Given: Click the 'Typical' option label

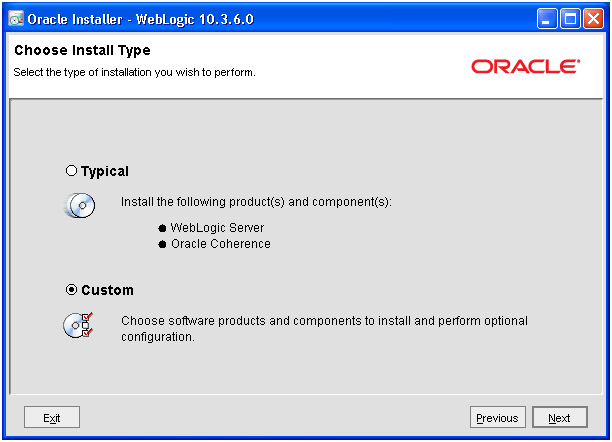Looking at the screenshot, I should click(x=105, y=171).
